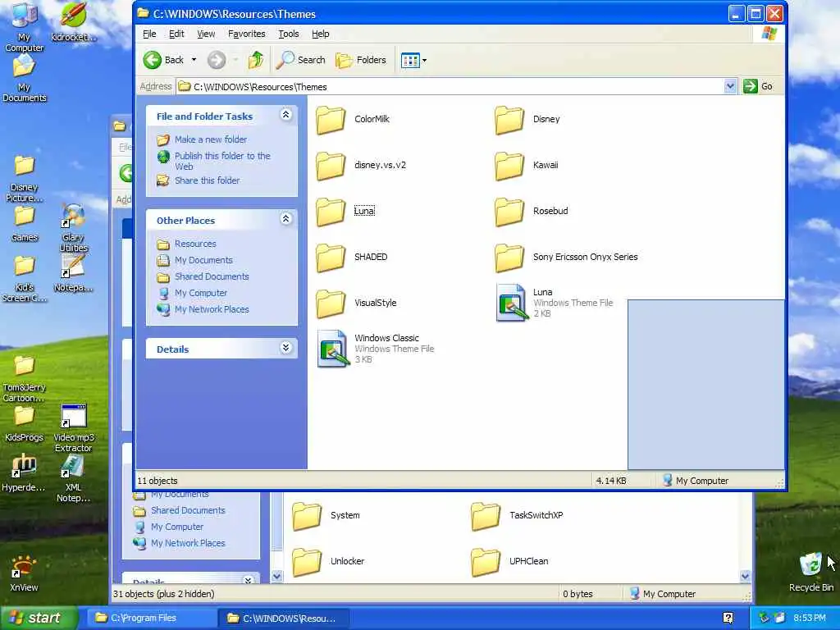Click Share this folder
This screenshot has width=840, height=630.
[207, 180]
